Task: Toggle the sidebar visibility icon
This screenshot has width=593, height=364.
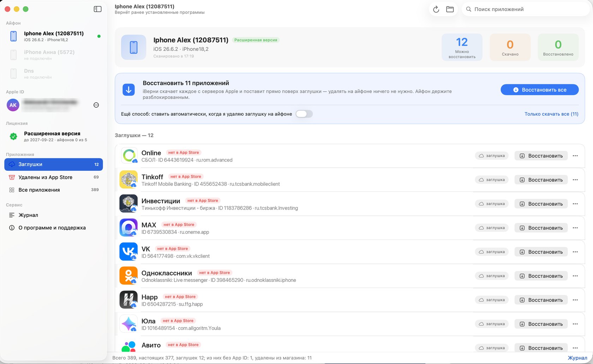Action: [98, 9]
